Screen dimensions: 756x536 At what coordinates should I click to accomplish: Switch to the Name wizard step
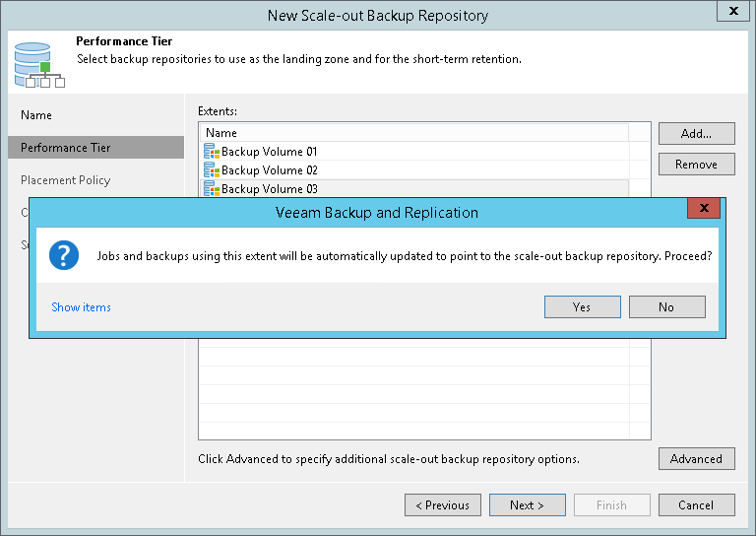tap(36, 115)
